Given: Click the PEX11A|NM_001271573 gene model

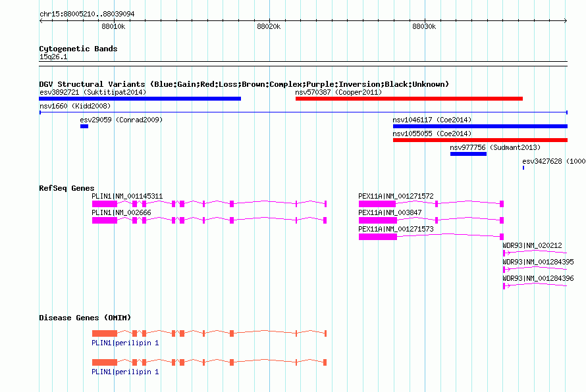Looking at the screenshot, I should (431, 237).
